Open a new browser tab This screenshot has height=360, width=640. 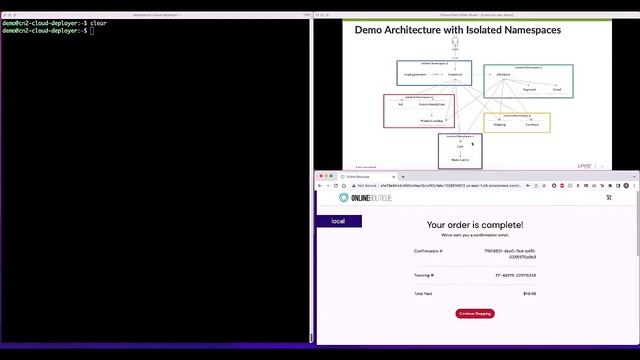pos(403,177)
